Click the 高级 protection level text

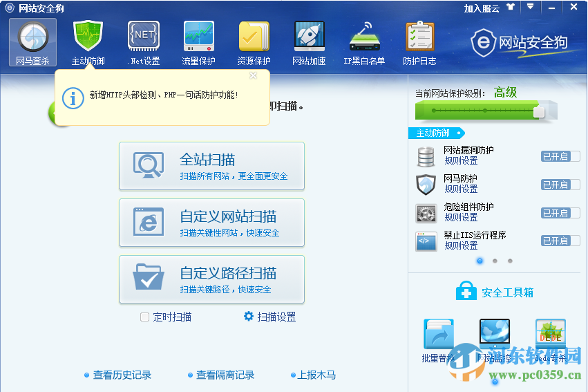click(x=505, y=92)
